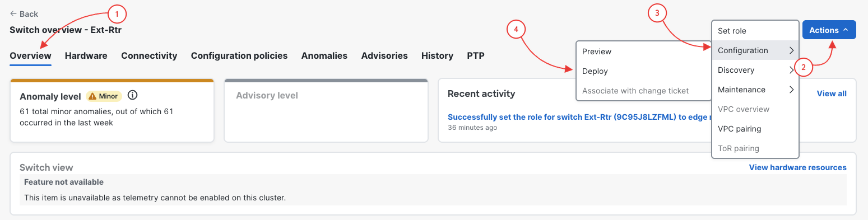Expand the Maintenance submenu chevron

(x=791, y=90)
